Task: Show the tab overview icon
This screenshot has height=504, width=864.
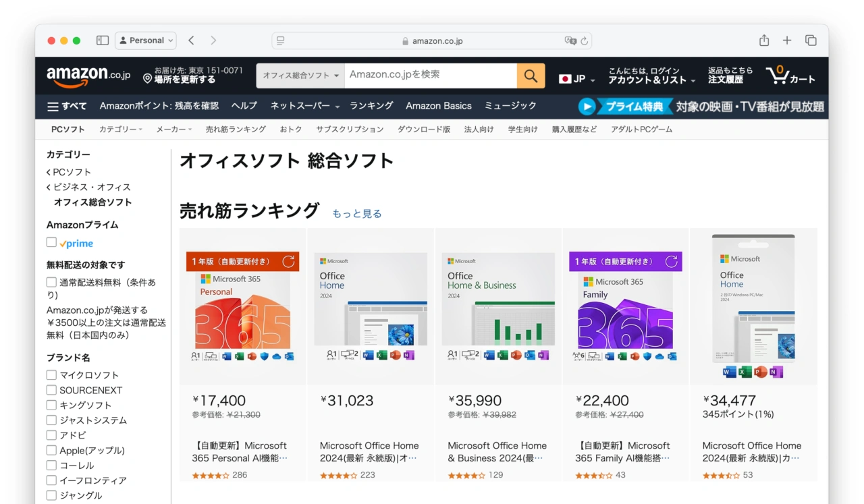Action: (x=811, y=40)
